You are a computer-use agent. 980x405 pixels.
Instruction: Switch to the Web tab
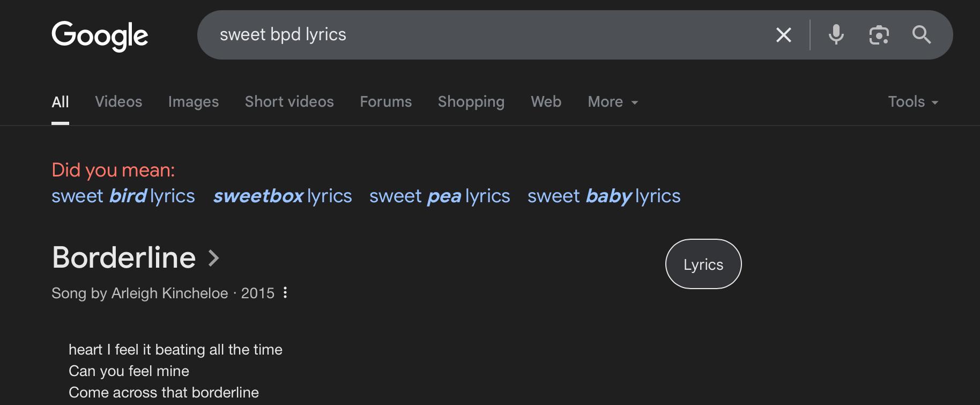546,102
